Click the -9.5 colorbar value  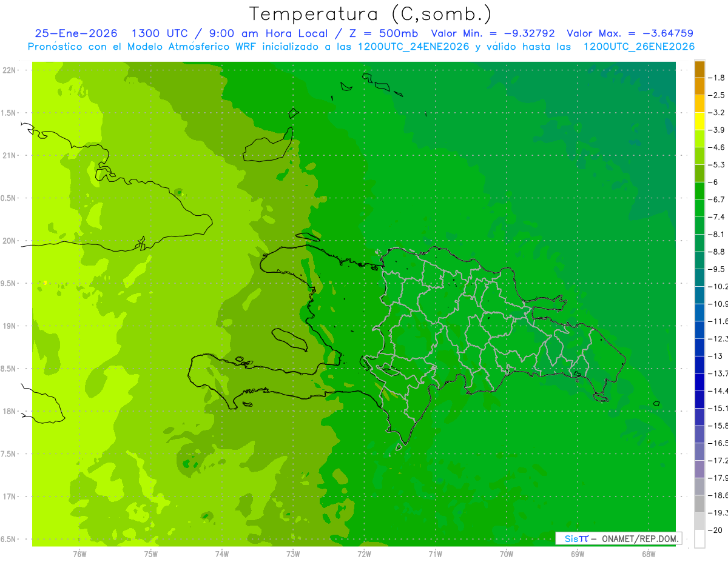tap(716, 269)
